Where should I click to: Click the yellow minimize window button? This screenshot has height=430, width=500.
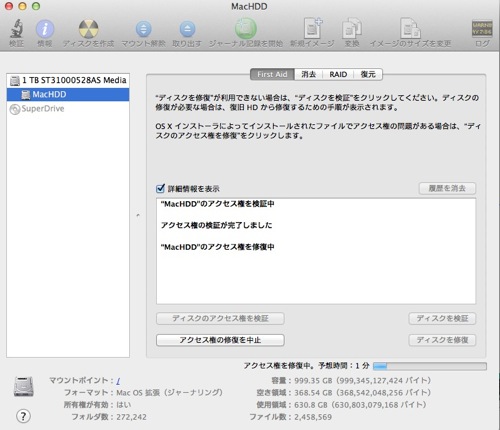pos(22,6)
